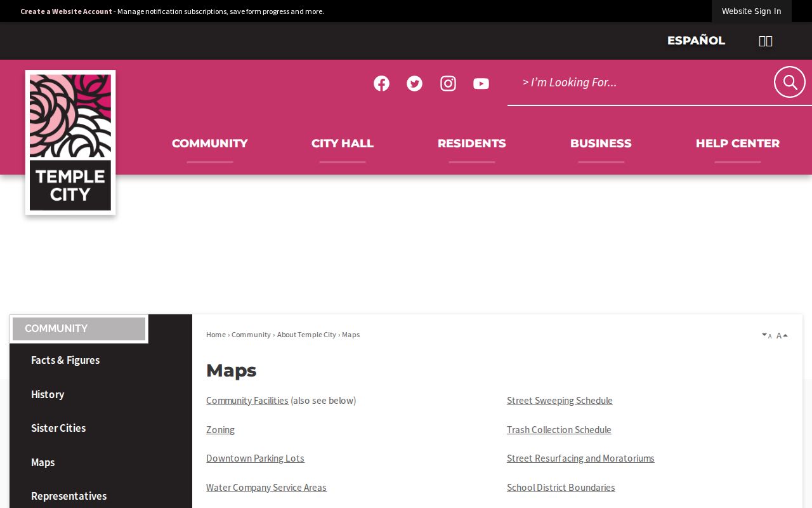Select History in the sidebar
Viewport: 812px width, 508px height.
[48, 394]
